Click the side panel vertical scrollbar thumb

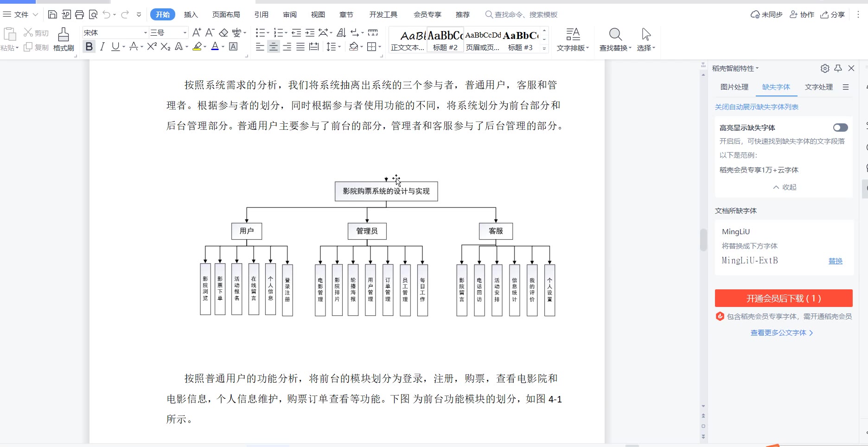703,240
